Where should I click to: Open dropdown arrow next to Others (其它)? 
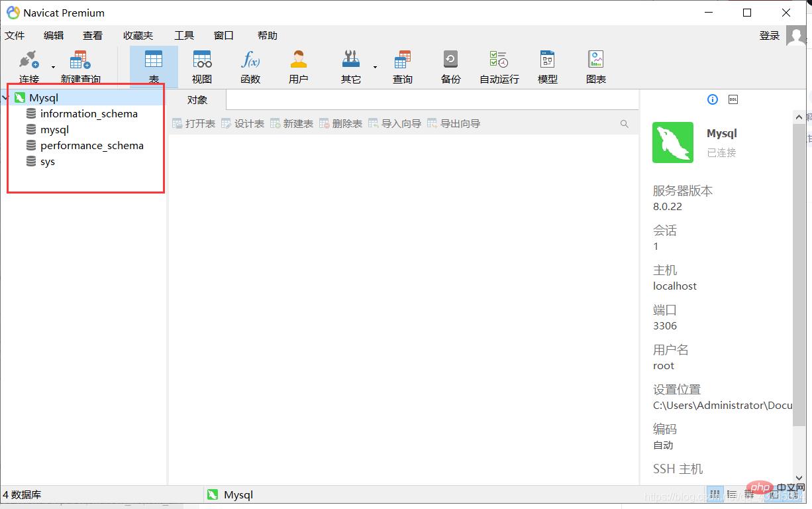[x=375, y=67]
